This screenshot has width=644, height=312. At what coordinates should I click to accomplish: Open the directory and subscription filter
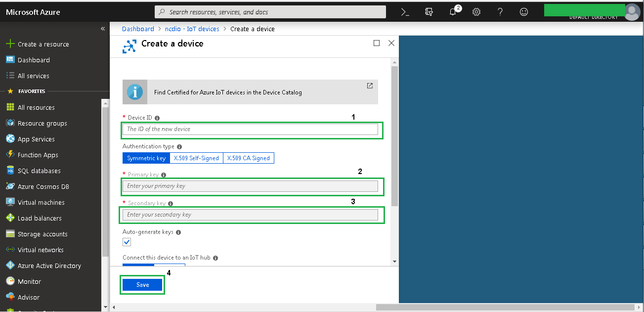(429, 12)
